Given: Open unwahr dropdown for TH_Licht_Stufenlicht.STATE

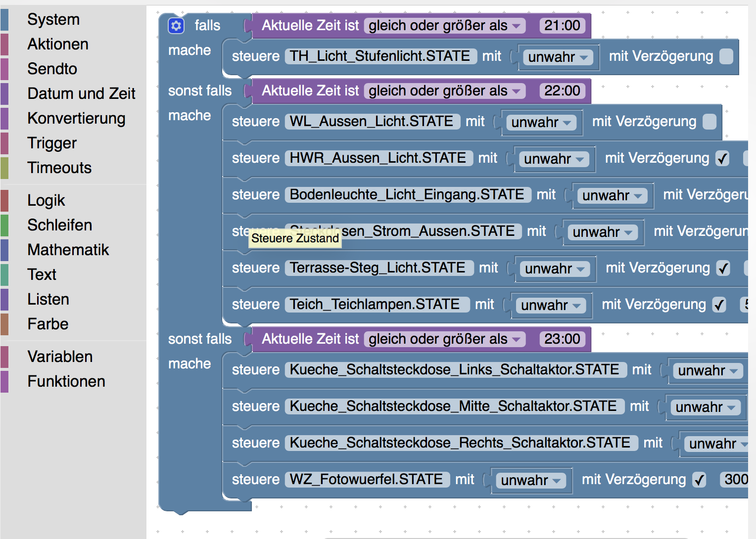Looking at the screenshot, I should pos(558,57).
